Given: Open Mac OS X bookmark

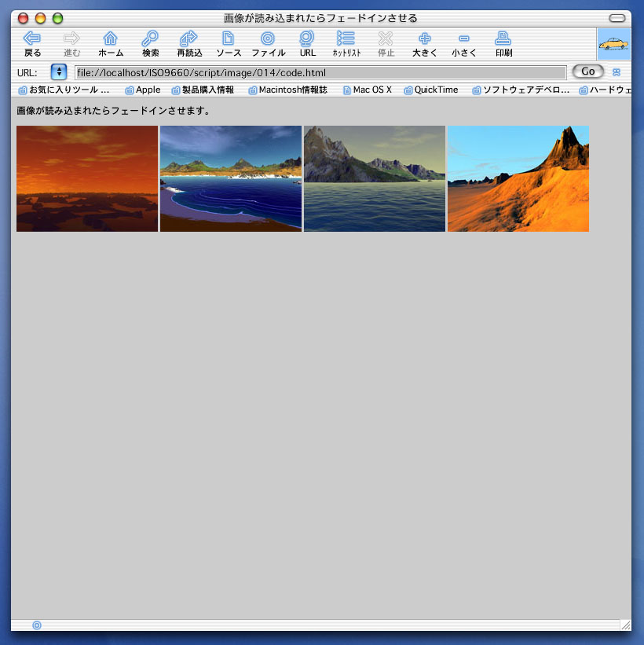Looking at the screenshot, I should click(x=368, y=90).
